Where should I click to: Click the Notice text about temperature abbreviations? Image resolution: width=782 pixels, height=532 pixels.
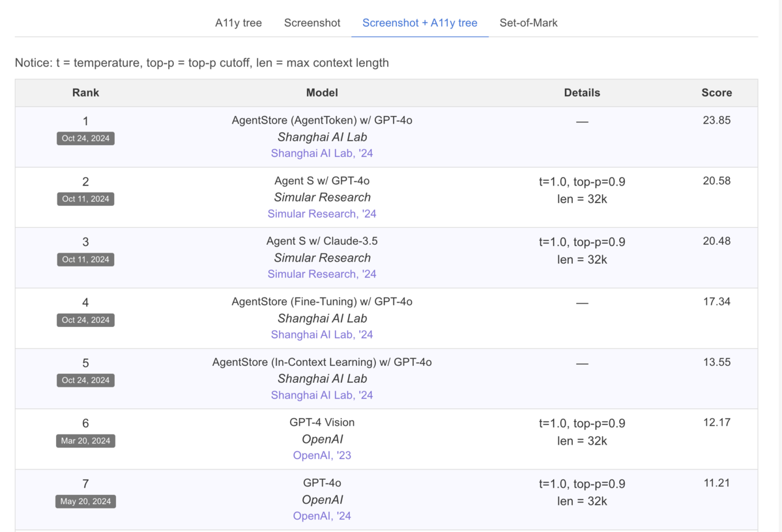click(202, 63)
